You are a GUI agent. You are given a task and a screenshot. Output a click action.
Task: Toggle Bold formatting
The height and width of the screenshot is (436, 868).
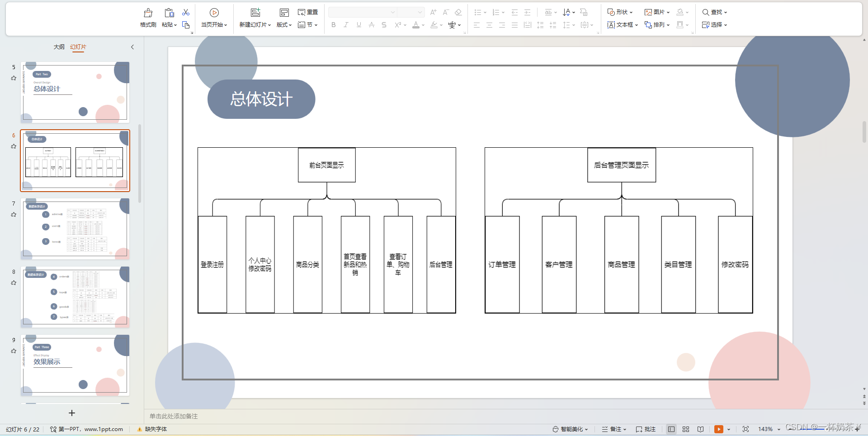tap(333, 25)
